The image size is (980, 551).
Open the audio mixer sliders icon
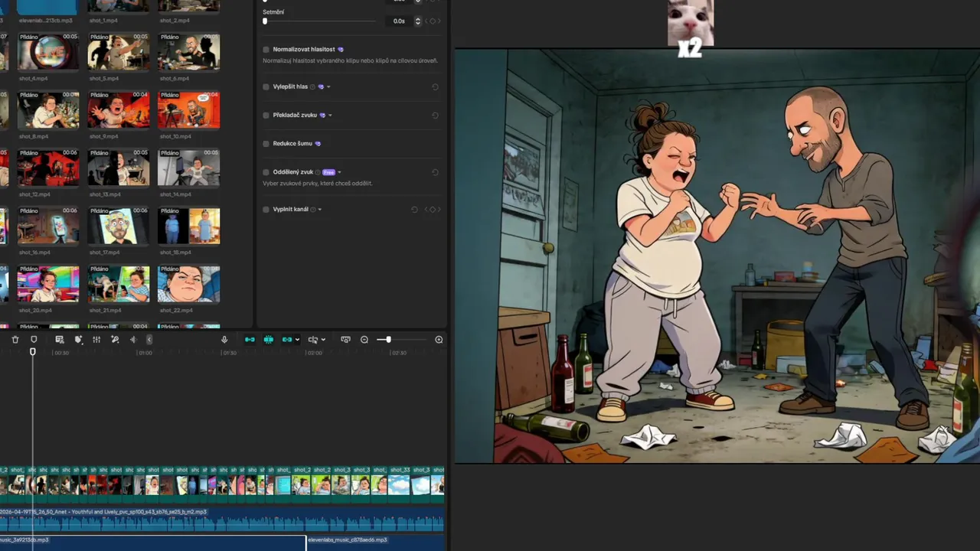coord(96,340)
